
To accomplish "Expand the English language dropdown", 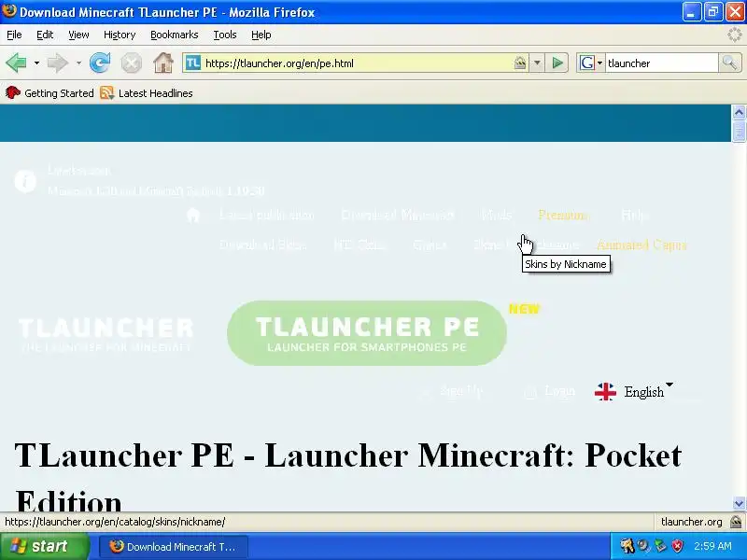I will pos(669,385).
